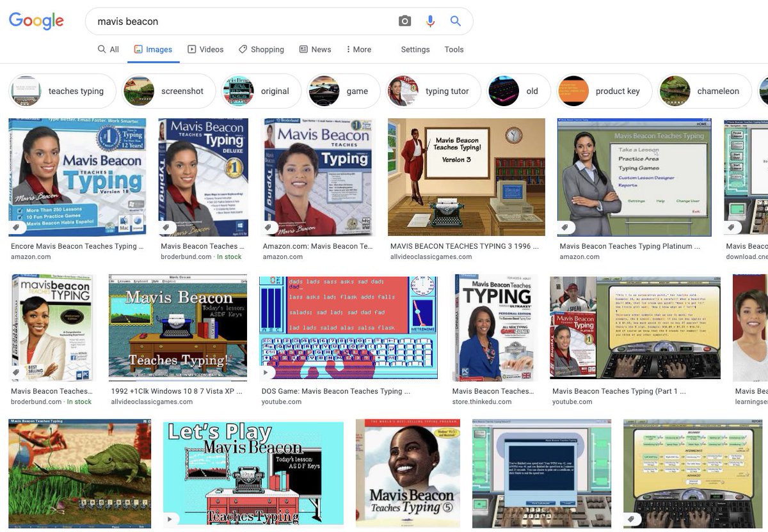Open the 1992 ASDF Keys lesson image
The width and height of the screenshot is (768, 532).
tap(178, 328)
